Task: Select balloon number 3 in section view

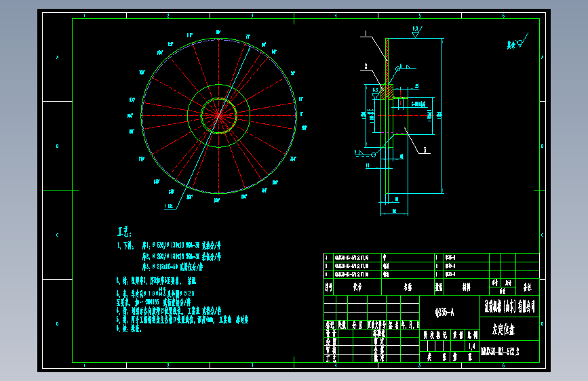Action: (x=425, y=150)
